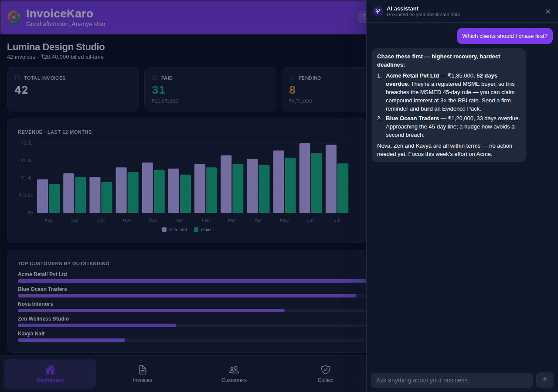Click the Paid checkmark icon
This screenshot has width=558, height=392.
tap(155, 78)
